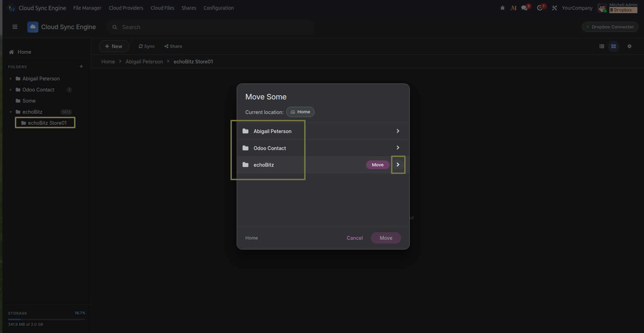This screenshot has width=644, height=333.
Task: Open the messages chat icon with badge
Action: (x=525, y=8)
